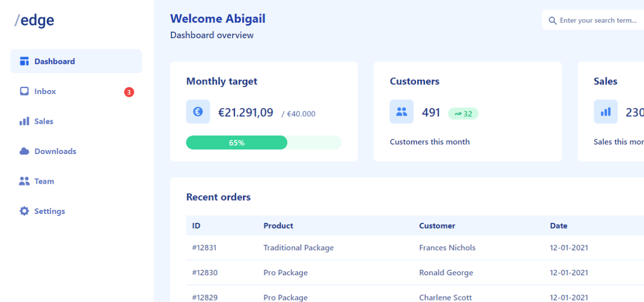Click the /edge logo

click(34, 20)
